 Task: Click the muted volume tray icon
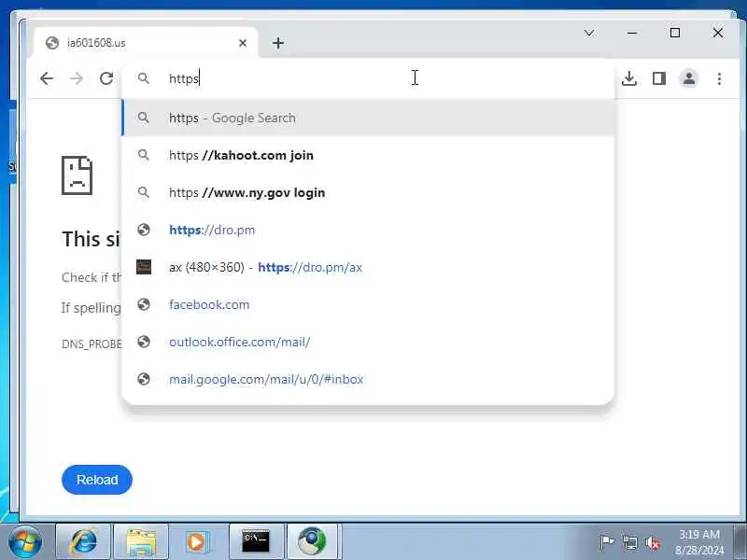pos(653,543)
